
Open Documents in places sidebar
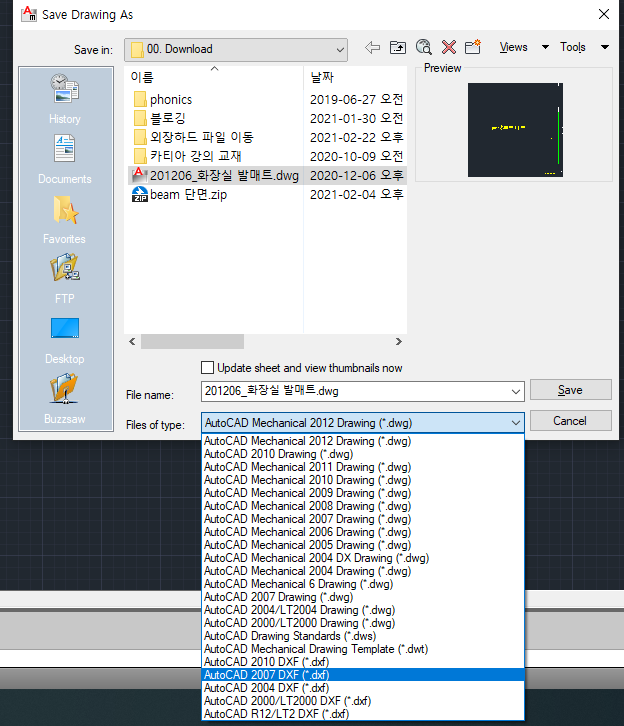click(x=65, y=159)
